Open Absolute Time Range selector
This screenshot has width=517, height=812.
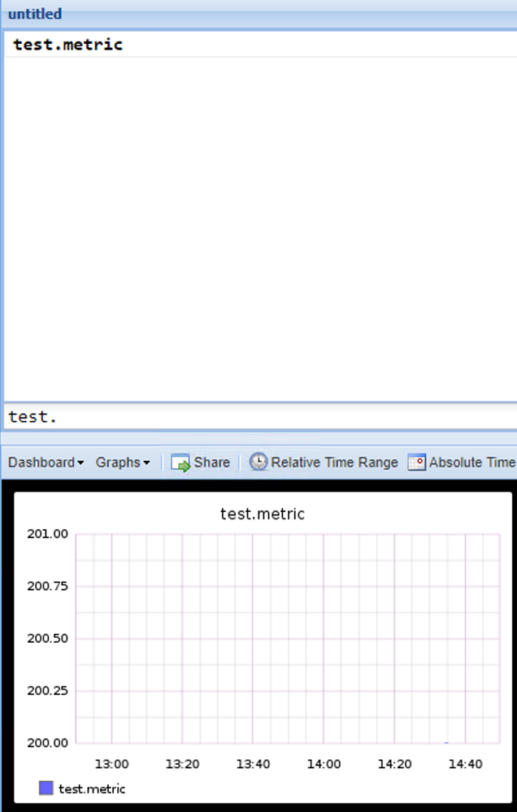[462, 462]
